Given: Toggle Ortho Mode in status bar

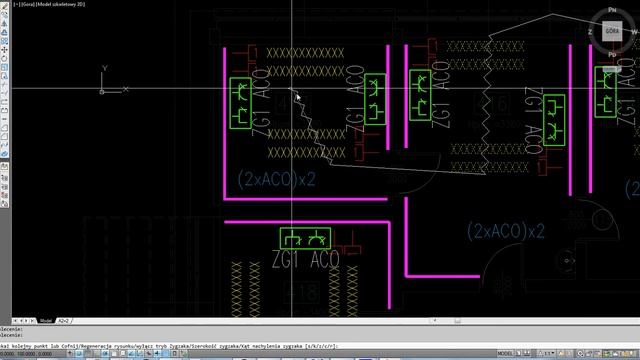Looking at the screenshot, I should click(x=96, y=353).
